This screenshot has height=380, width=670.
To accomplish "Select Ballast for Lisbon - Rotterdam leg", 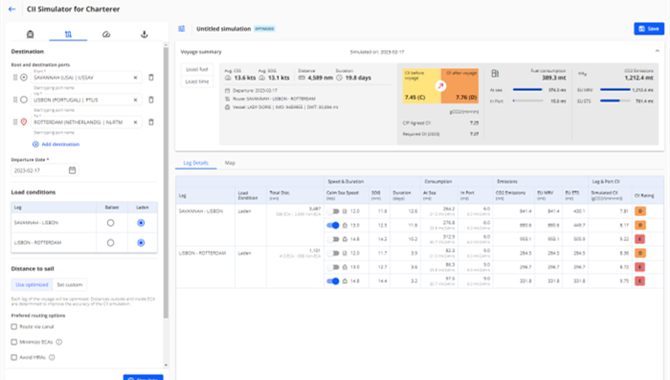I will coord(110,242).
